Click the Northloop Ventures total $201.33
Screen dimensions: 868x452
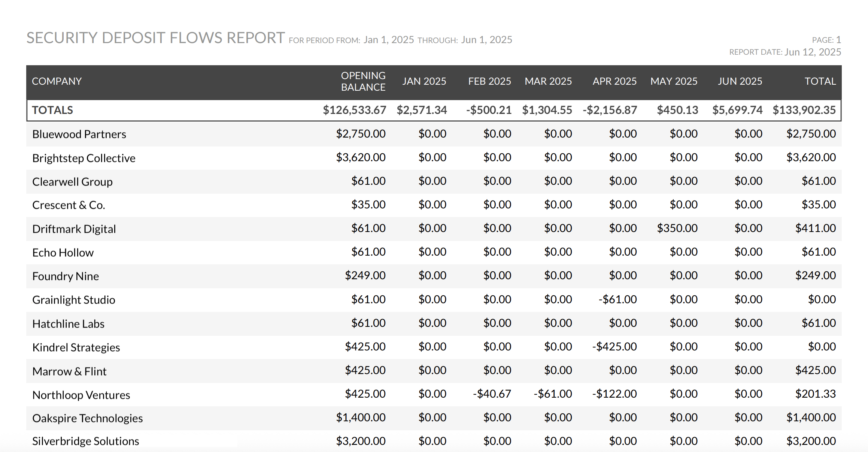coord(815,394)
